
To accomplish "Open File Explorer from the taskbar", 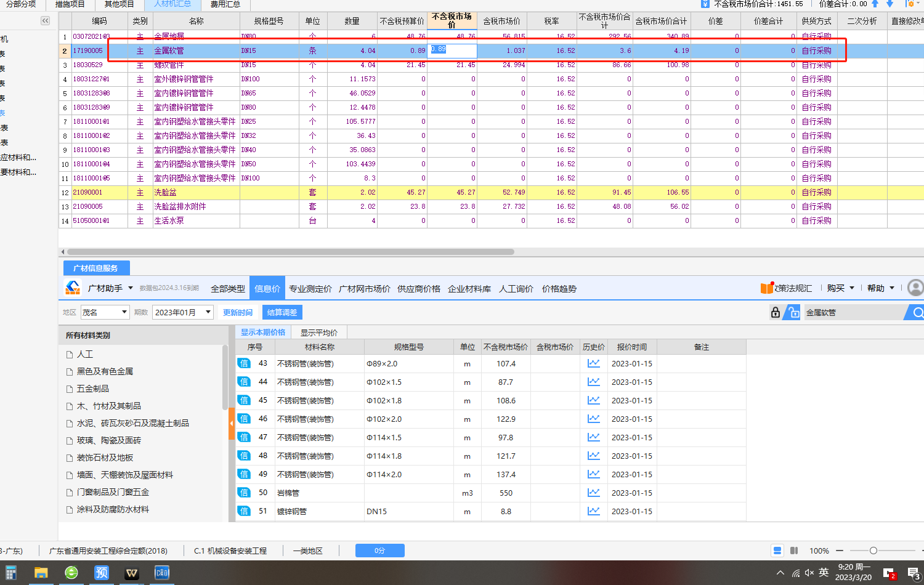I will [x=41, y=573].
